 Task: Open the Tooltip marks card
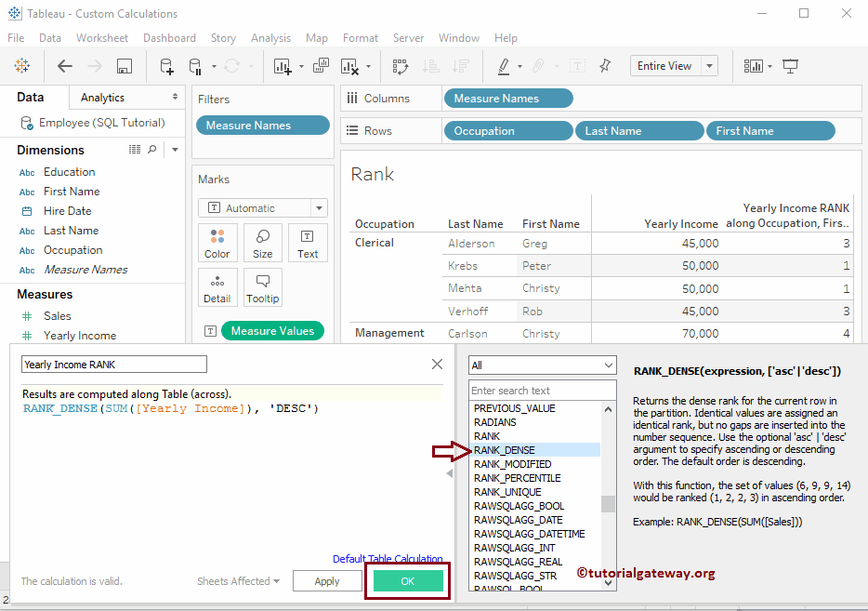point(263,287)
